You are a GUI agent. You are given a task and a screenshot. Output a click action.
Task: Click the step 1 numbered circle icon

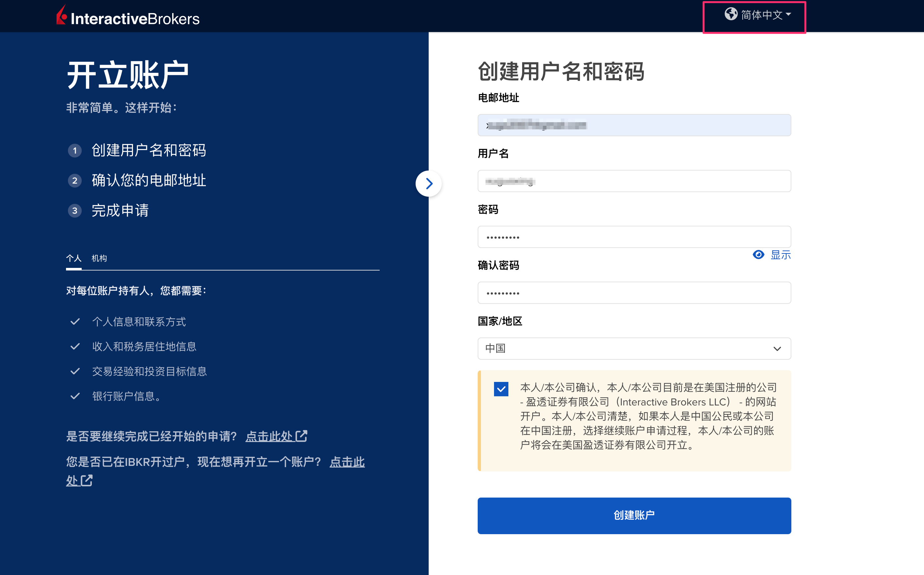(74, 151)
